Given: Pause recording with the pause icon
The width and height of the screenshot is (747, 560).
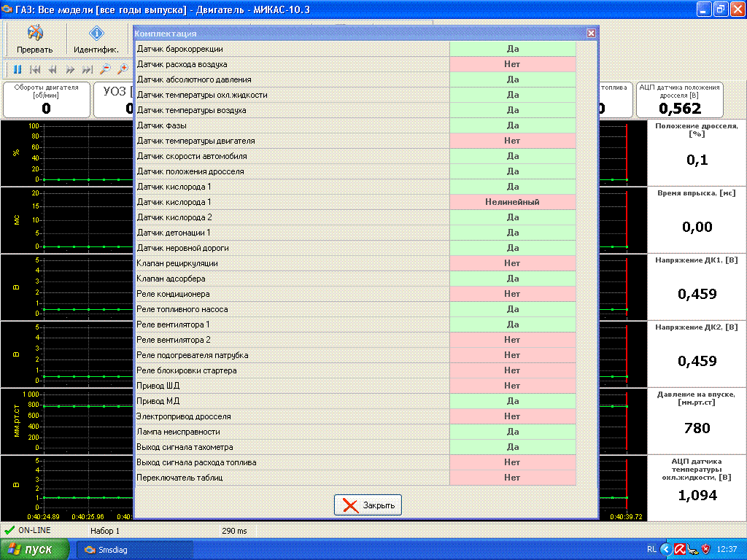Looking at the screenshot, I should coord(18,69).
